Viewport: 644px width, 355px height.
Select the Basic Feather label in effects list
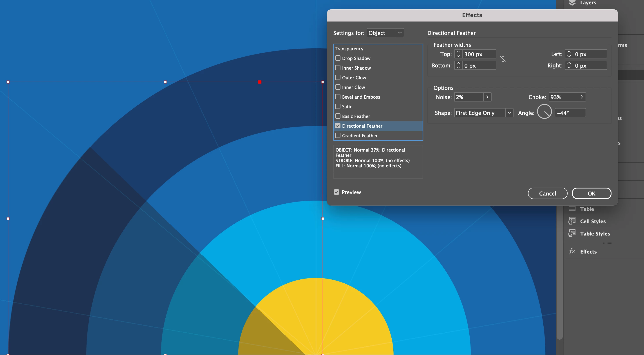coord(356,116)
